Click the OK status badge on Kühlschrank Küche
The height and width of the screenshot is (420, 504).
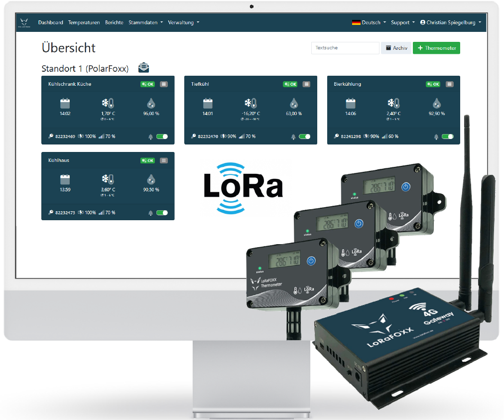pyautogui.click(x=147, y=84)
